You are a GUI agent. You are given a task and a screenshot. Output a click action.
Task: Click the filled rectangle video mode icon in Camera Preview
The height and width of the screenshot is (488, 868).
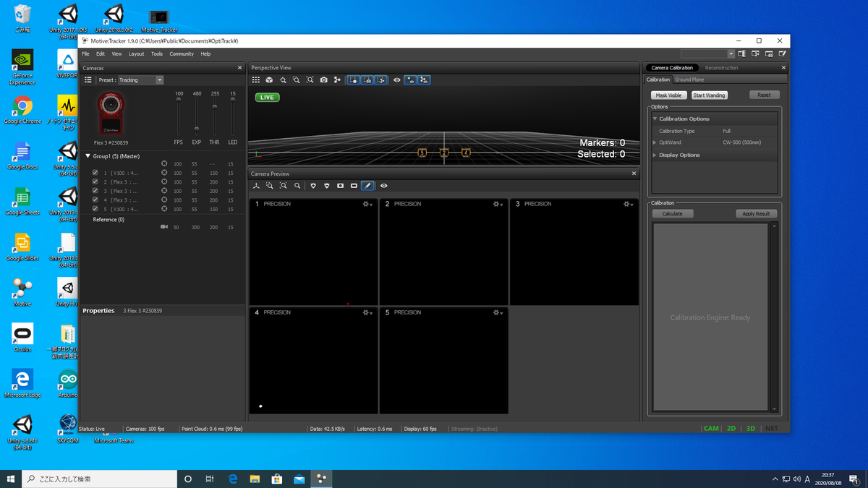click(x=340, y=186)
